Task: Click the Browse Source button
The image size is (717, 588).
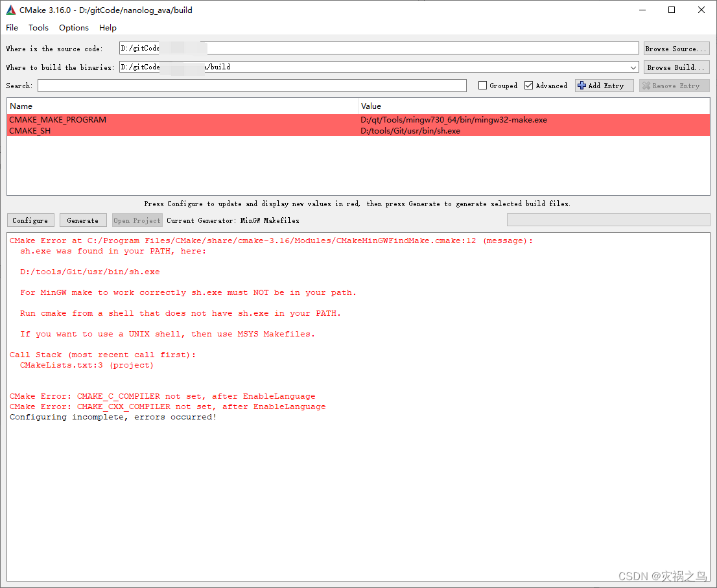Action: (x=676, y=49)
